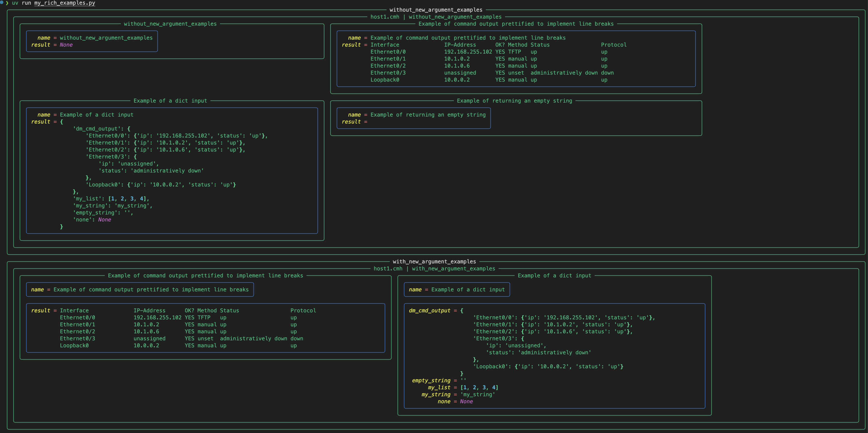Click the '192.168.255.102' IP in upper table

point(468,52)
